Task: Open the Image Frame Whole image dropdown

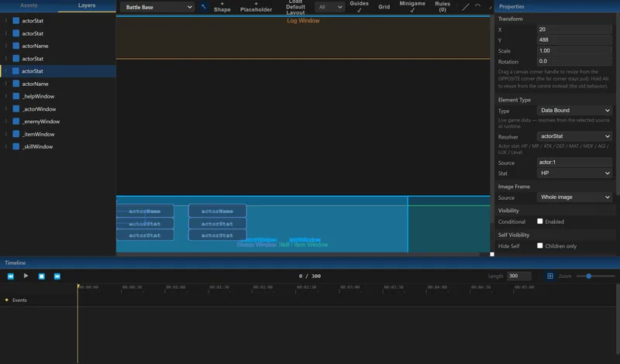Action: click(574, 197)
